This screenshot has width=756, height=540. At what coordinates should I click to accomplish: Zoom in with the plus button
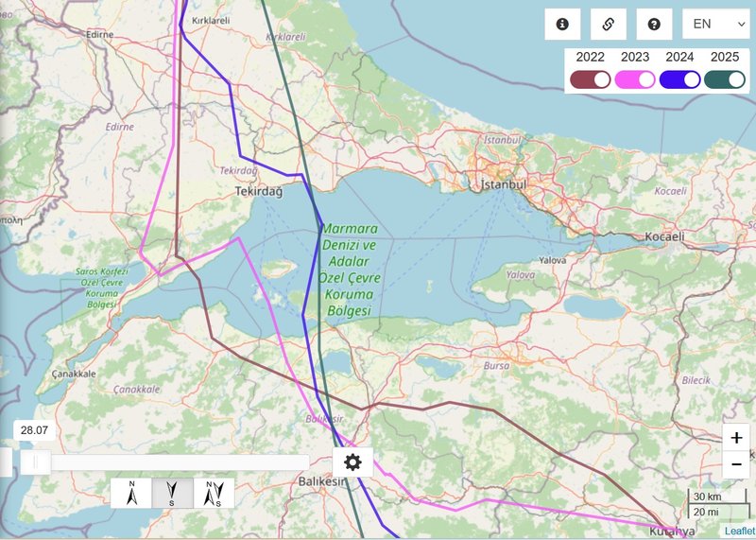point(736,438)
